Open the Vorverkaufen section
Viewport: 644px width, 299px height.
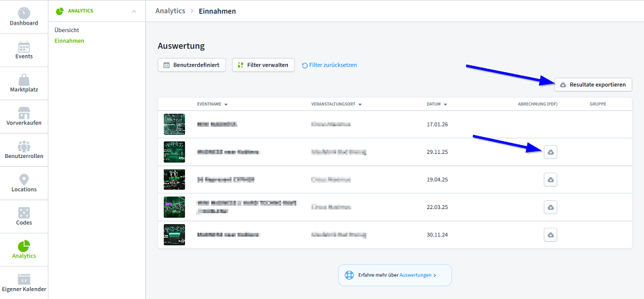click(x=24, y=116)
